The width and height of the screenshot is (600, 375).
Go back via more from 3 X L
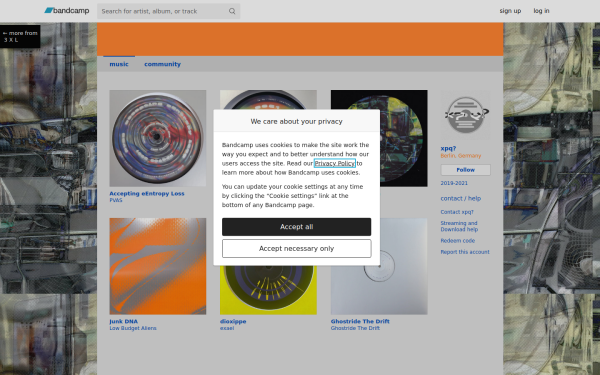20,36
